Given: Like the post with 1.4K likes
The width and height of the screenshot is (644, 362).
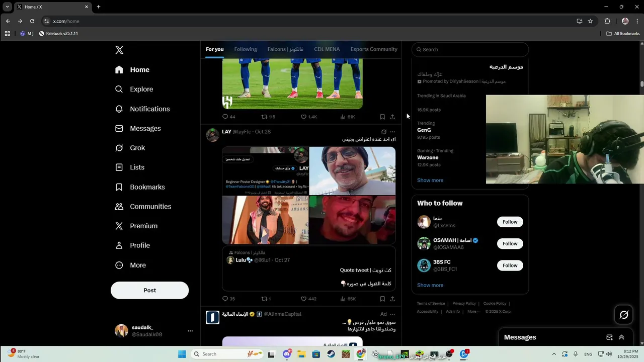Looking at the screenshot, I should click(x=308, y=117).
